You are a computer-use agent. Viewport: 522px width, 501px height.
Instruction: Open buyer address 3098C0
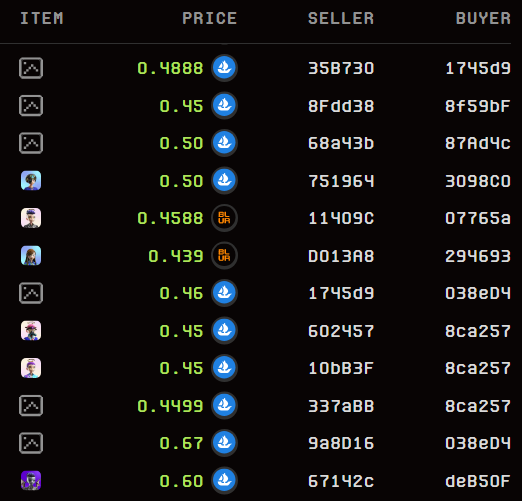478,181
